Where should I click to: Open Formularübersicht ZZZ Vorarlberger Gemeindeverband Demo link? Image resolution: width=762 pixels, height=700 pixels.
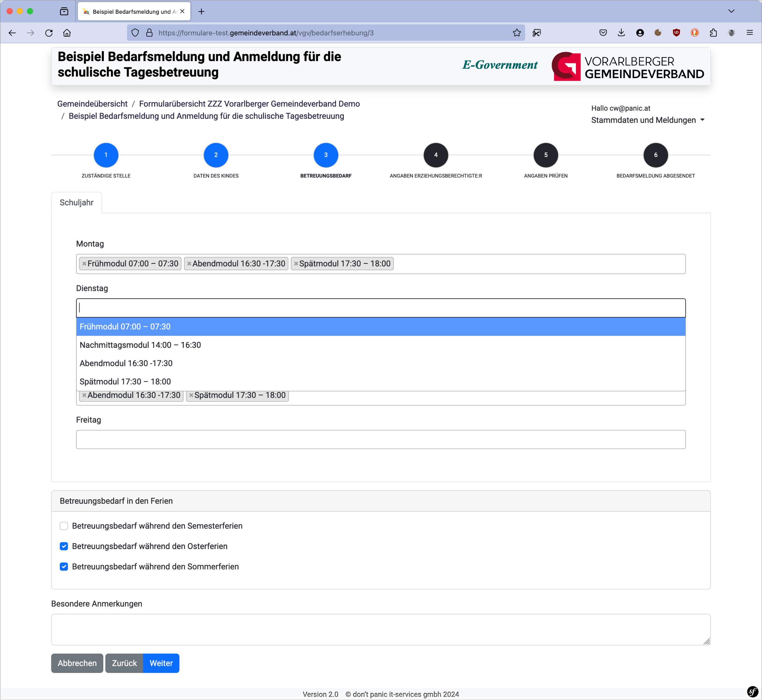(x=249, y=104)
